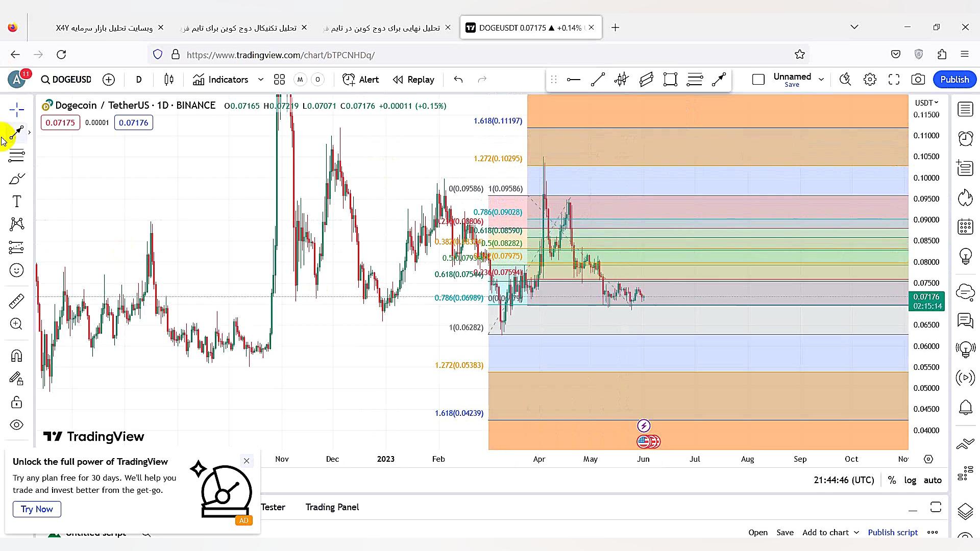
Task: Open the emoji icons tool
Action: [16, 270]
